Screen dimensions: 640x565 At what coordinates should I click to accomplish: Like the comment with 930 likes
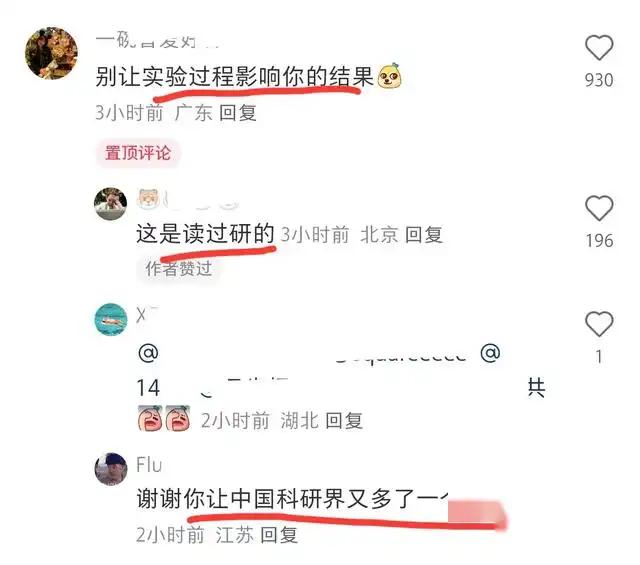click(599, 47)
